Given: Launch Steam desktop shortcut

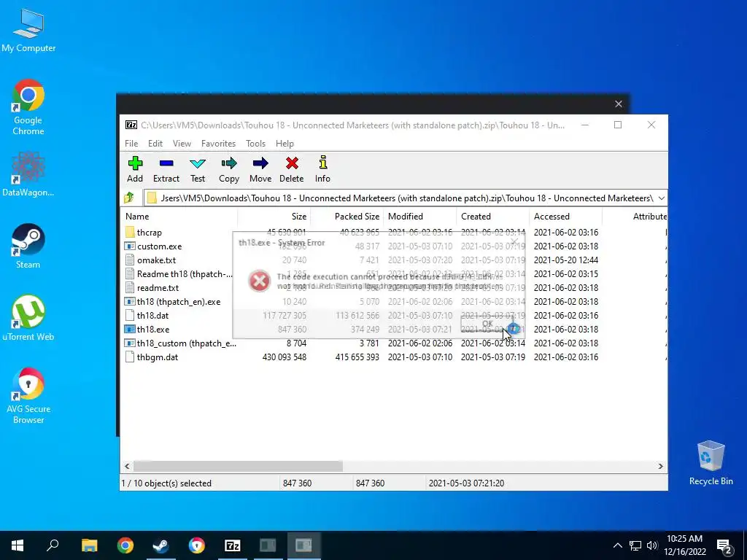Looking at the screenshot, I should 28,246.
